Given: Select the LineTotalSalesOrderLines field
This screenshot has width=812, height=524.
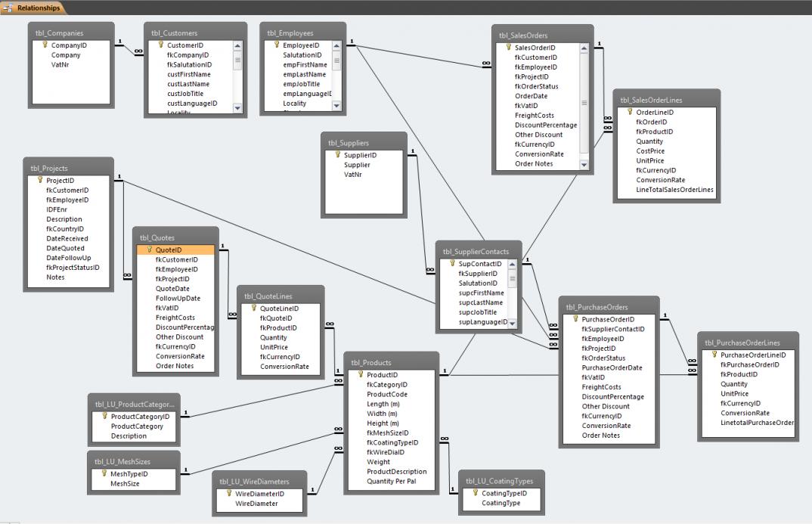Looking at the screenshot, I should tap(674, 190).
